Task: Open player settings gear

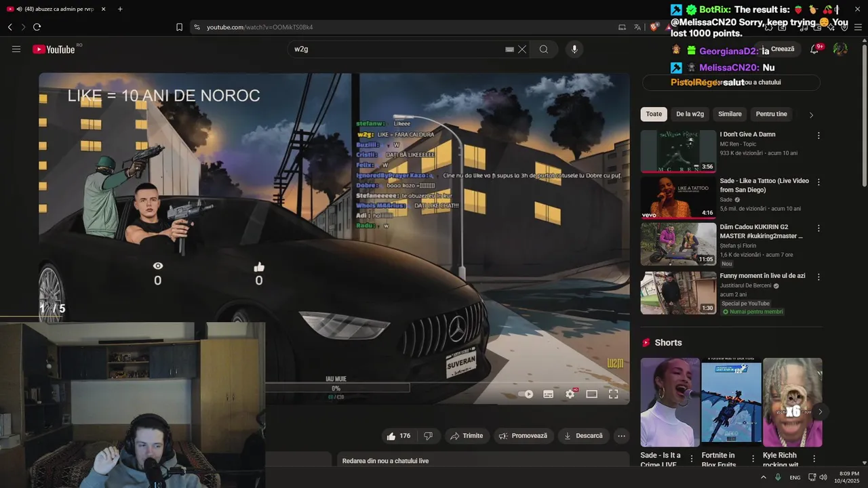Action: tap(570, 394)
